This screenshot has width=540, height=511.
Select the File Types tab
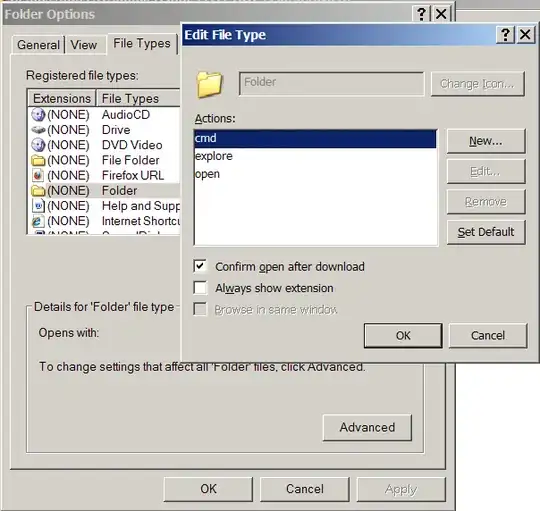142,43
